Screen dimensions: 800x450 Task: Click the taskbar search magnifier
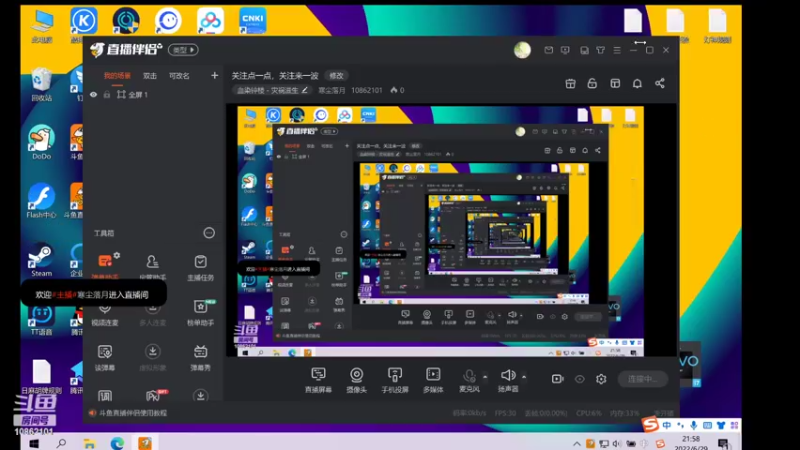click(x=62, y=443)
